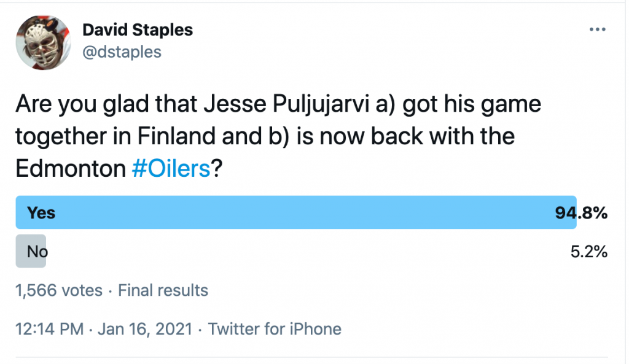Image resolution: width=629 pixels, height=364 pixels.
Task: Click the Final results label
Action: [x=162, y=290]
